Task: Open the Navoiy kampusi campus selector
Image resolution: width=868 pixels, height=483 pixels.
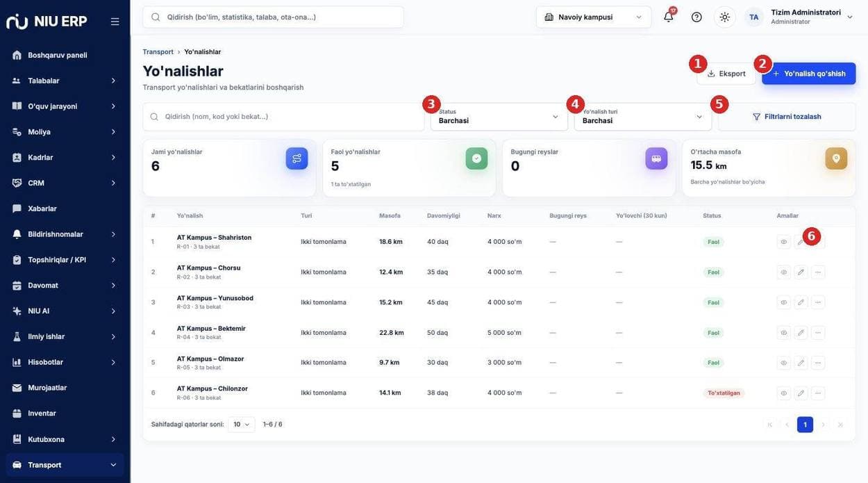Action: tap(594, 17)
